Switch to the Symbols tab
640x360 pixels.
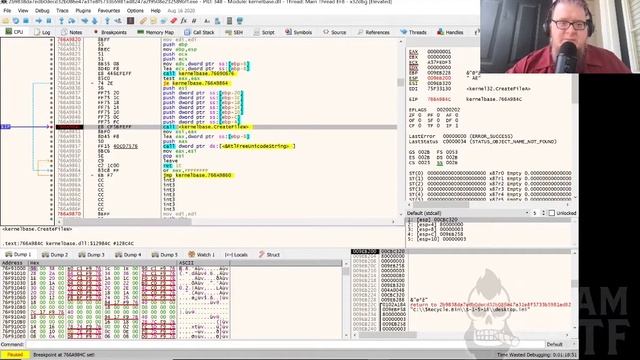click(298, 32)
